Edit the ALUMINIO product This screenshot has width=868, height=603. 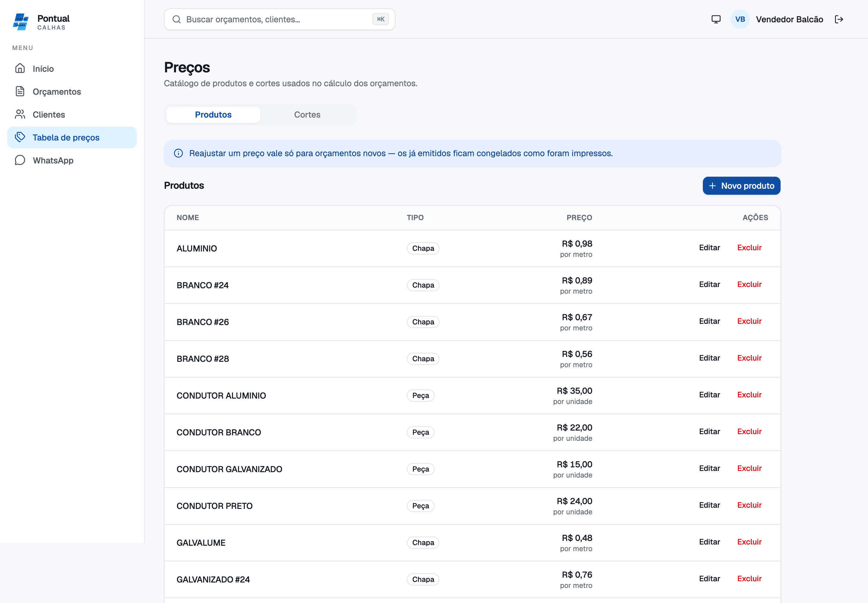(709, 248)
